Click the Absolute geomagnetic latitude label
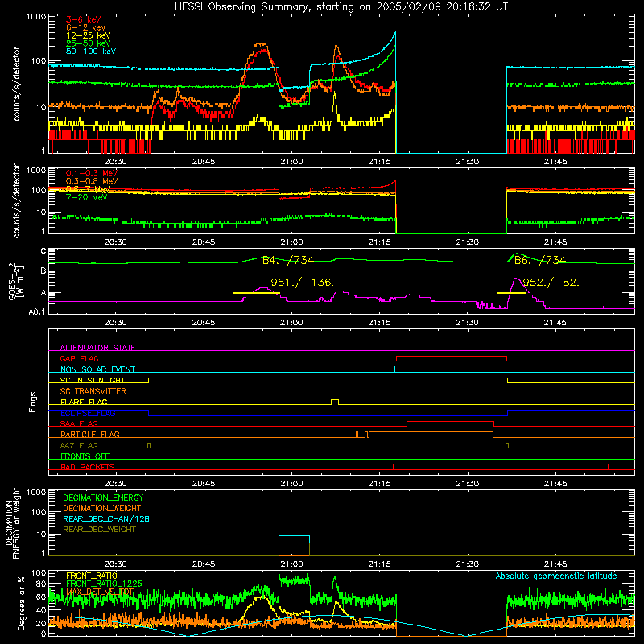644x644 pixels. click(556, 576)
